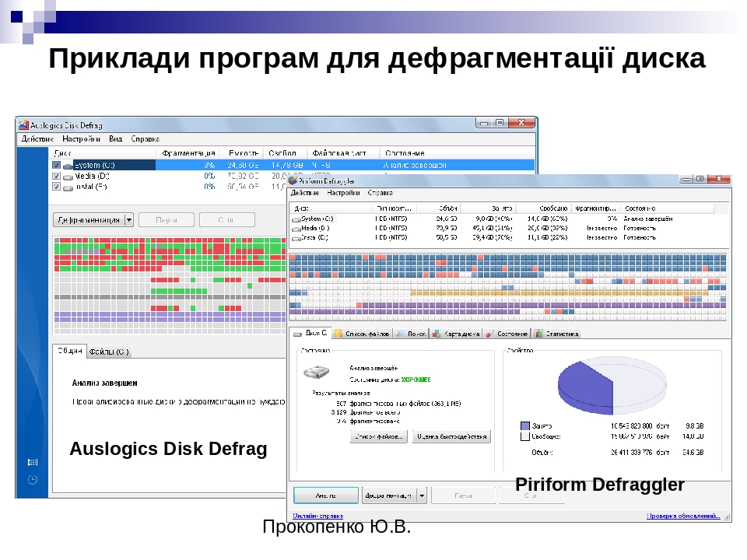Click the Insta (E:) drive icon in Defraggler list
747x560 pixels.
(296, 238)
